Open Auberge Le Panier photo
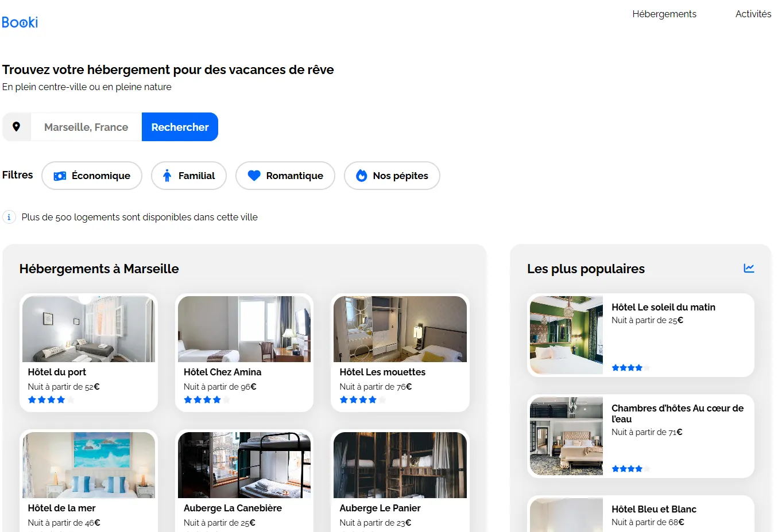Image resolution: width=778 pixels, height=532 pixels. [400, 465]
